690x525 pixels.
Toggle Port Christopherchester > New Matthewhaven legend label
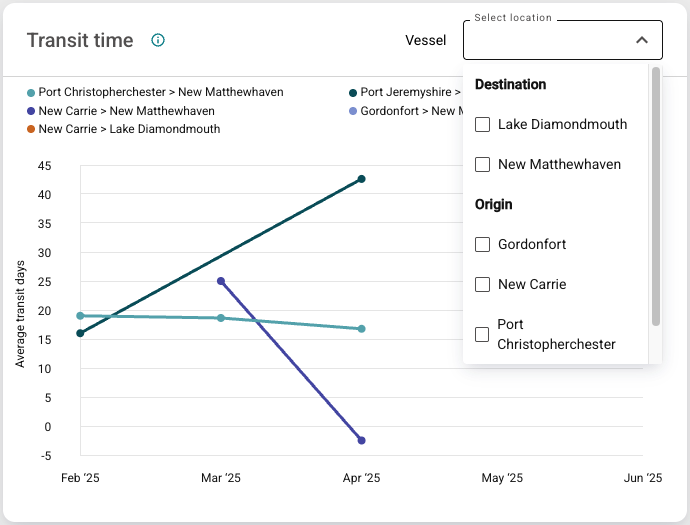click(160, 93)
